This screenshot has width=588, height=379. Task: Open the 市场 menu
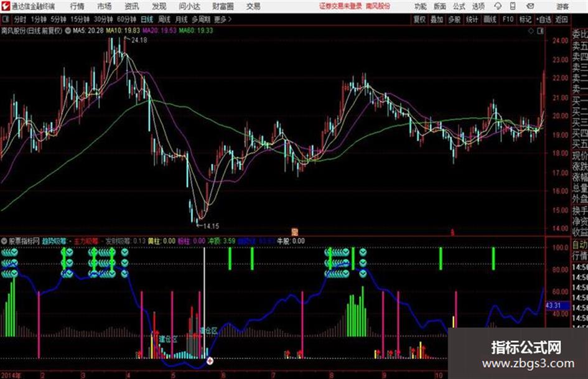[x=105, y=6]
